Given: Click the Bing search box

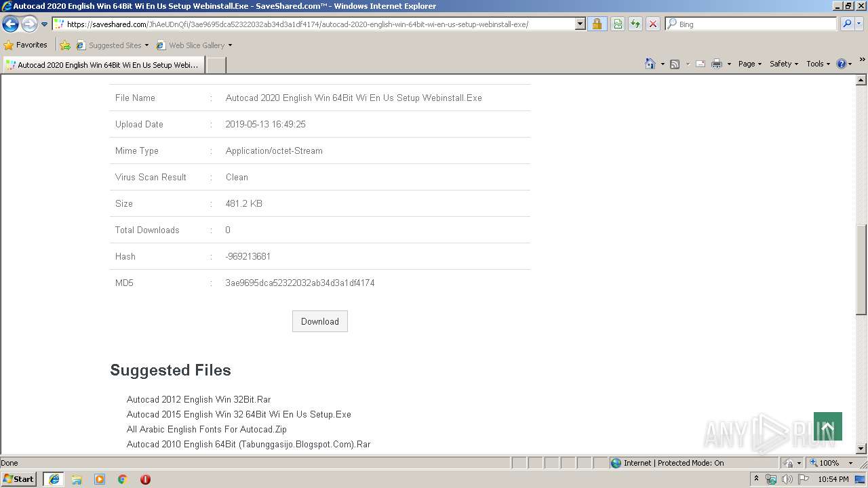Looking at the screenshot, I should coord(751,24).
